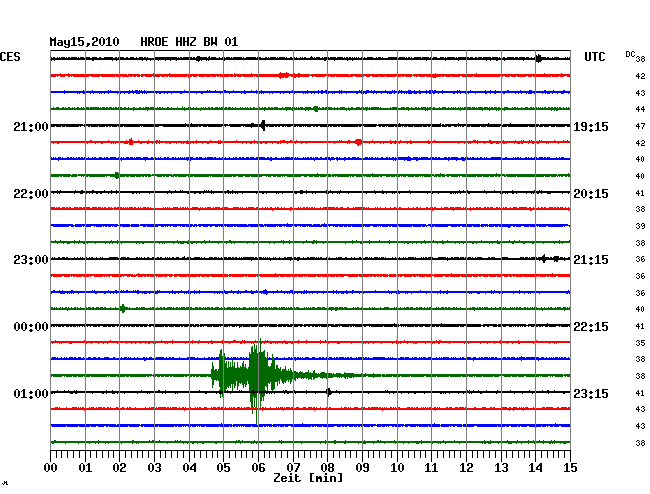Select minute tick label 02 on axis
The width and height of the screenshot is (650, 494).
[119, 467]
